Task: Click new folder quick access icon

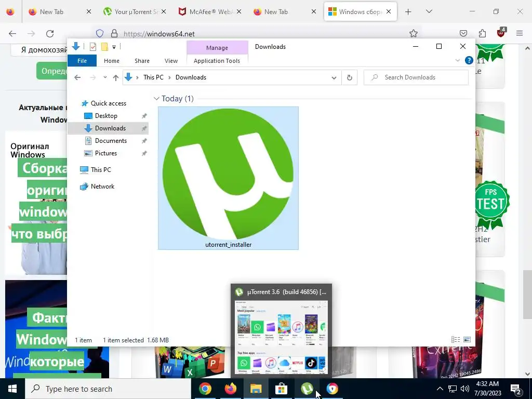Action: tap(104, 47)
